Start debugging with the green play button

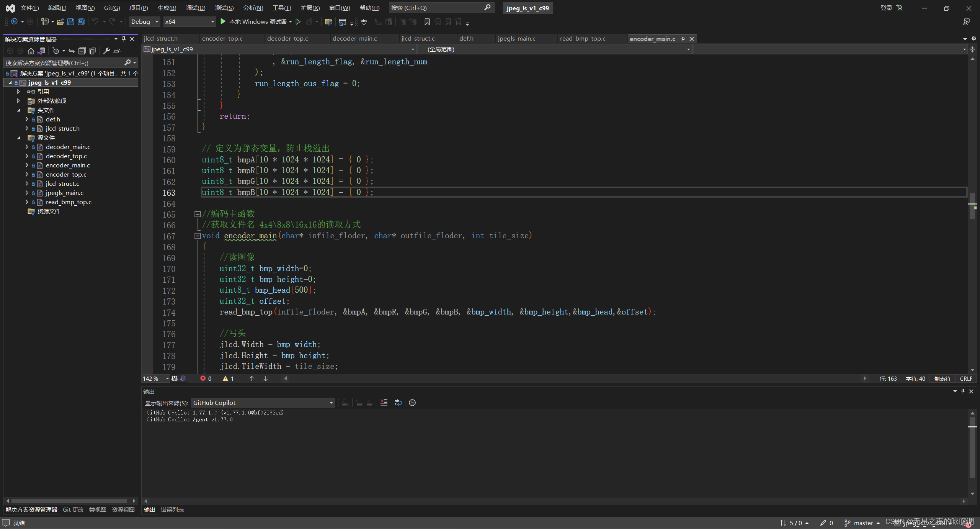click(x=223, y=22)
